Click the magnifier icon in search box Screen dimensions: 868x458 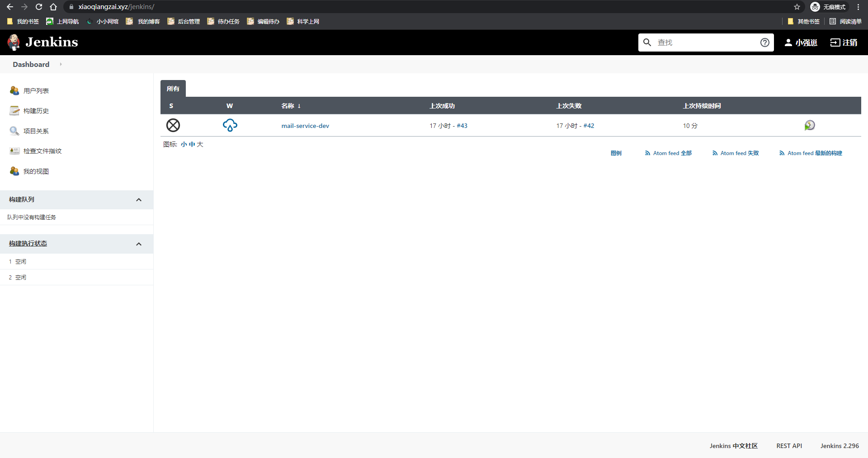[x=647, y=42]
